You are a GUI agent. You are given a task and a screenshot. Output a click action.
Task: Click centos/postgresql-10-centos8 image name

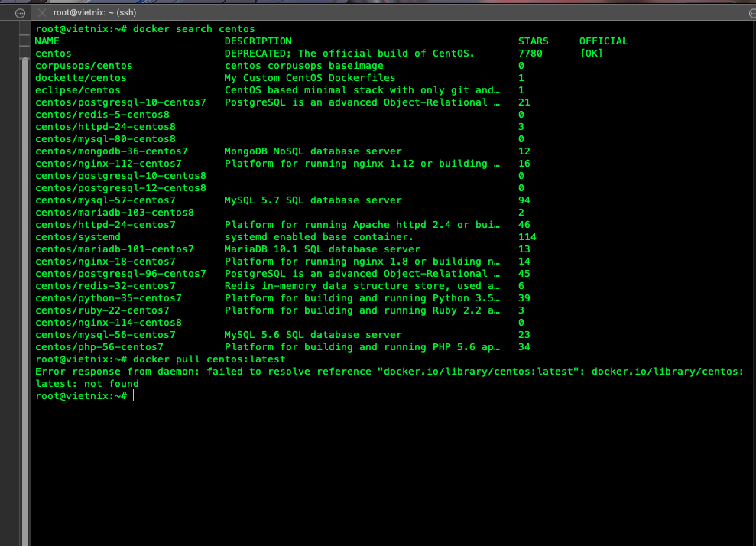121,176
